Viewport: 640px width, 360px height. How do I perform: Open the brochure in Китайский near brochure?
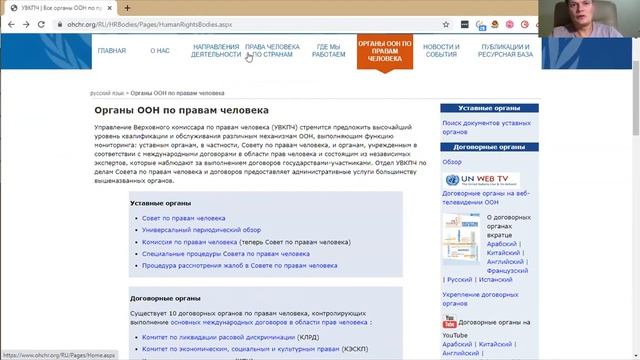(503, 253)
